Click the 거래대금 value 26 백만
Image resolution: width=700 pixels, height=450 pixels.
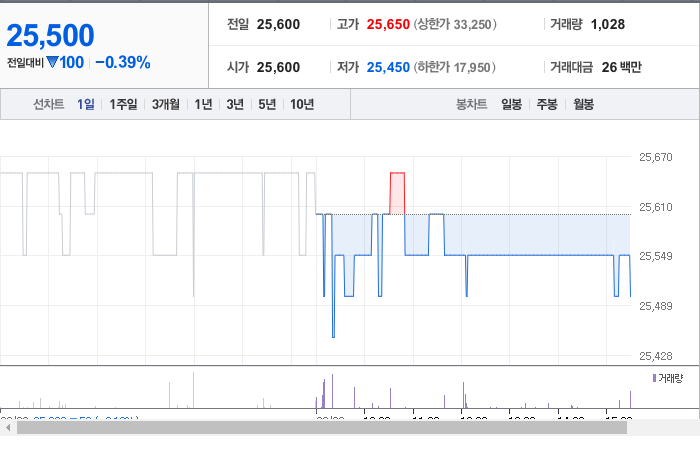point(621,67)
